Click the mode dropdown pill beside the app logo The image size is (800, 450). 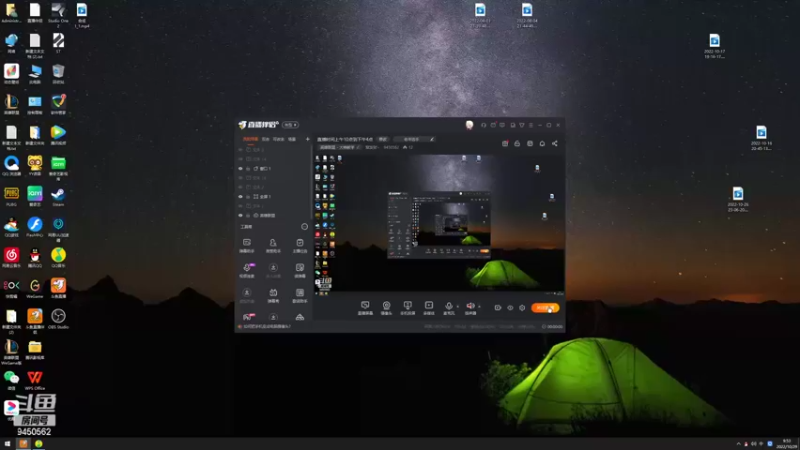click(290, 125)
